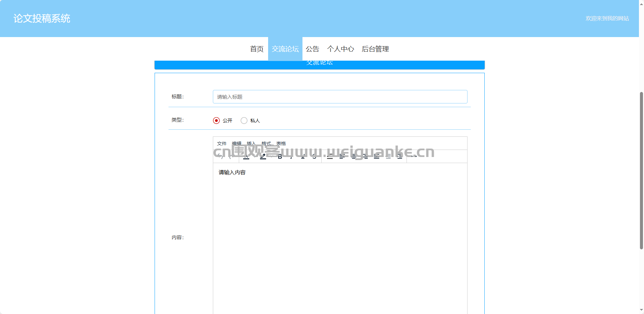
Task: Apply strikethrough formatting in the editor
Action: pyautogui.click(x=314, y=156)
